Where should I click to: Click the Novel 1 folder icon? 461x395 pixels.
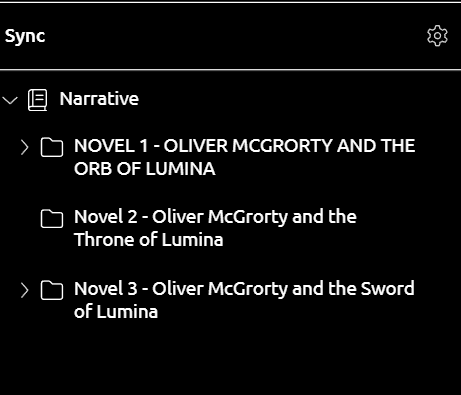coord(52,147)
